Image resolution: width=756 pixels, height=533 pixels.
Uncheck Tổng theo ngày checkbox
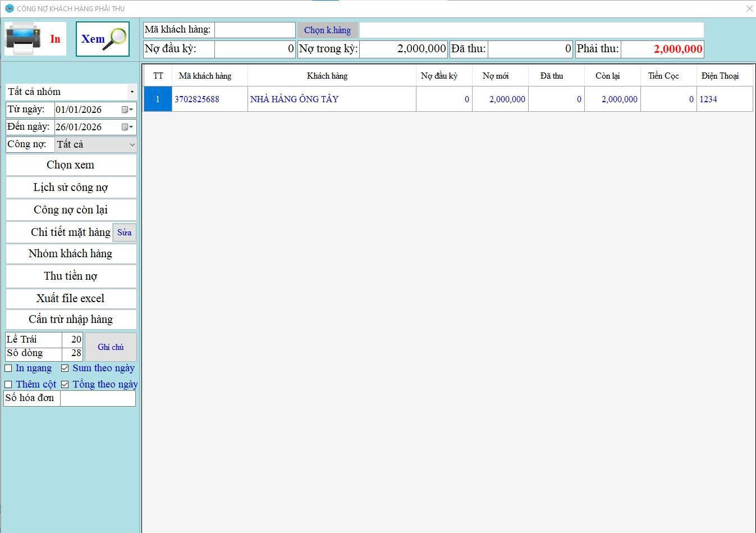[x=65, y=385]
